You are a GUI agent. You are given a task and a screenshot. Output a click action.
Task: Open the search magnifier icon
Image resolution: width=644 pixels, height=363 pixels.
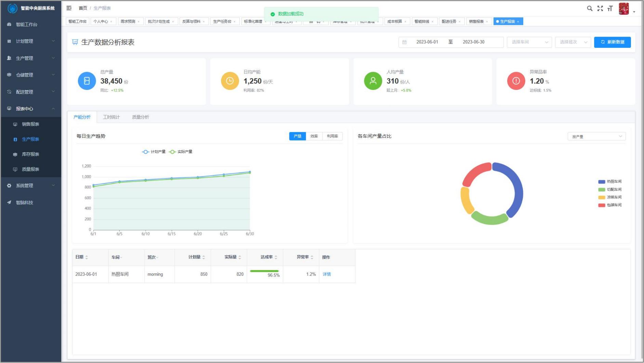tap(590, 9)
